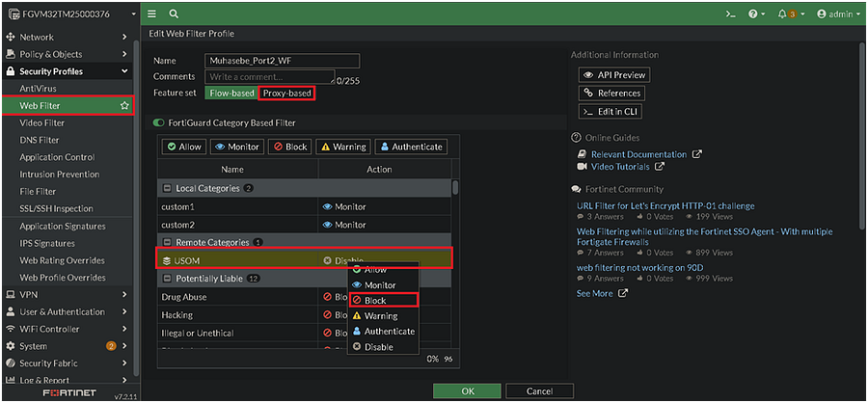868x403 pixels.
Task: Choose Warning in the context menu
Action: (383, 315)
